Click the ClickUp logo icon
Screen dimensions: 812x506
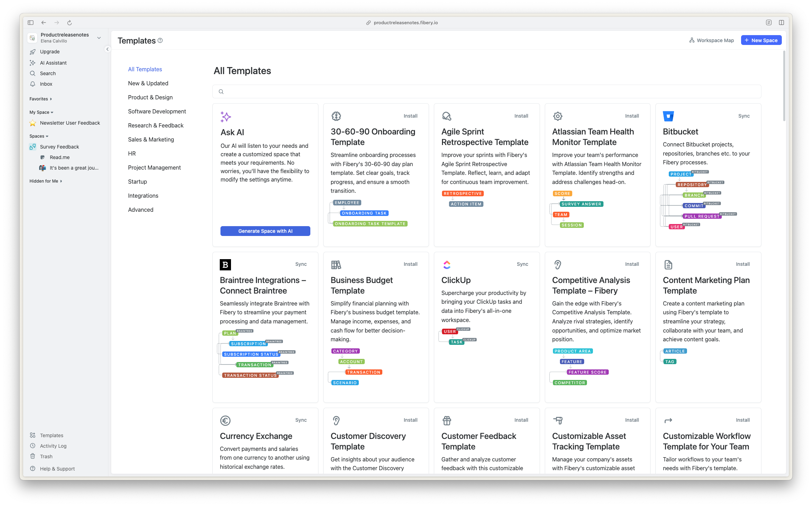(447, 265)
